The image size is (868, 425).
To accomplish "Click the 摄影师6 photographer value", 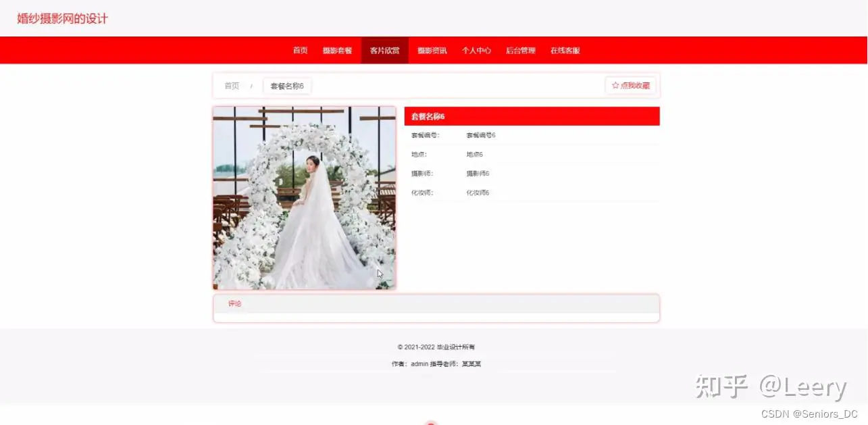I will click(478, 174).
